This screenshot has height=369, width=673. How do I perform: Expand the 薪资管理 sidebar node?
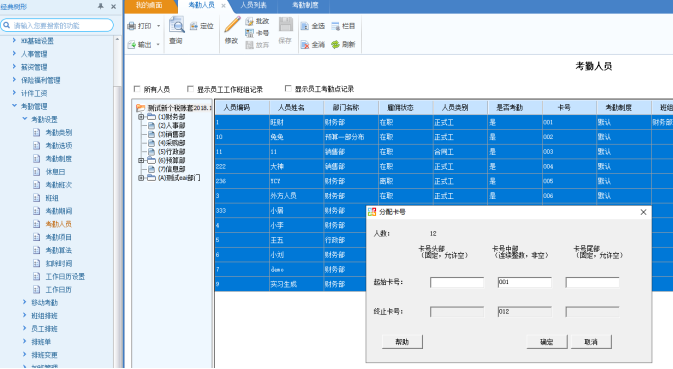tap(14, 67)
